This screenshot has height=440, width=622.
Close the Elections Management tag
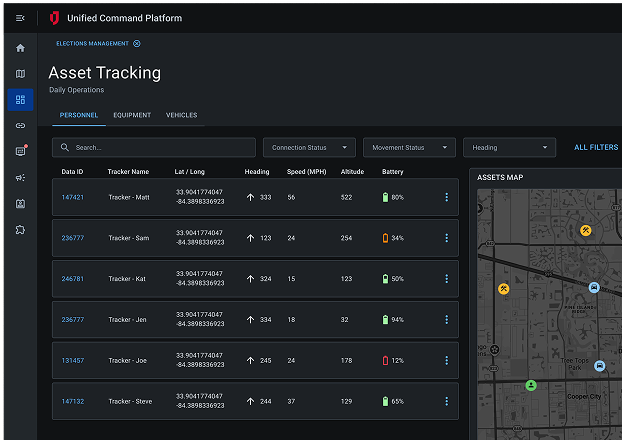pyautogui.click(x=137, y=44)
